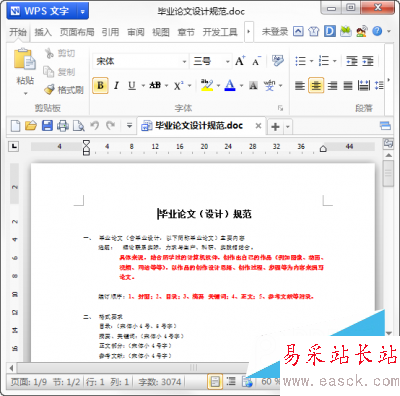Viewport: 400px width, 396px height.
Task: Justify paragraph text
Action: coord(348,86)
